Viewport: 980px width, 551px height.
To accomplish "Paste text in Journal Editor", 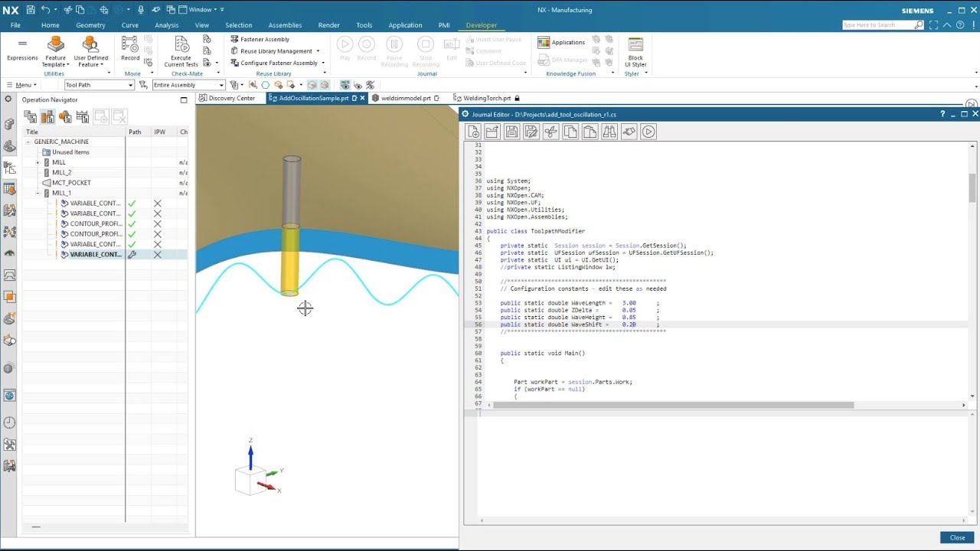I will (590, 132).
